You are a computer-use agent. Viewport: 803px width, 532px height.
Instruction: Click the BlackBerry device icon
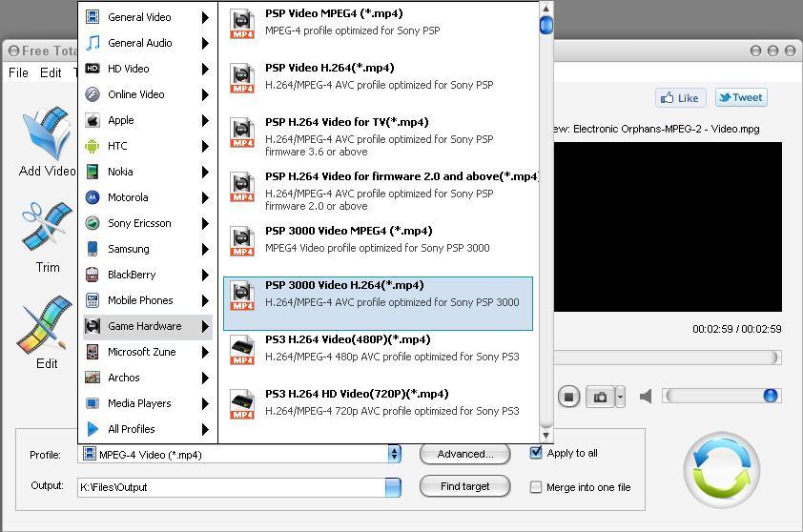click(93, 275)
